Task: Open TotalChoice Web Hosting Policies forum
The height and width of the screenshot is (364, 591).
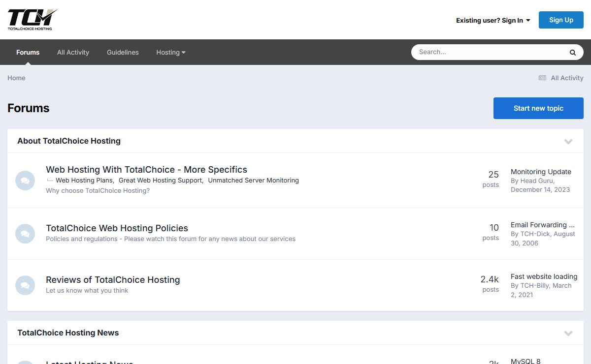Action: pyautogui.click(x=117, y=228)
